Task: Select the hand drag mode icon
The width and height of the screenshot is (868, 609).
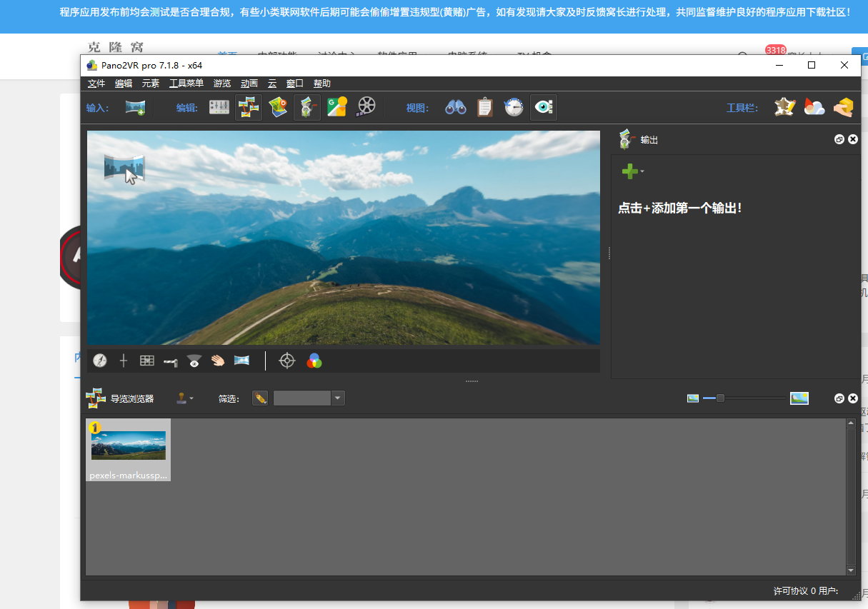Action: (218, 361)
